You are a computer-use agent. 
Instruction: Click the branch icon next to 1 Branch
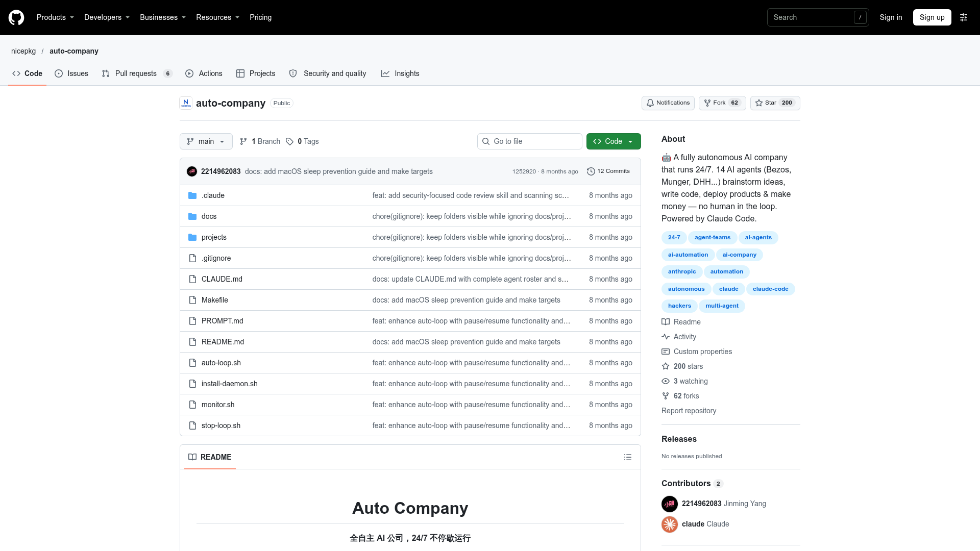[243, 141]
